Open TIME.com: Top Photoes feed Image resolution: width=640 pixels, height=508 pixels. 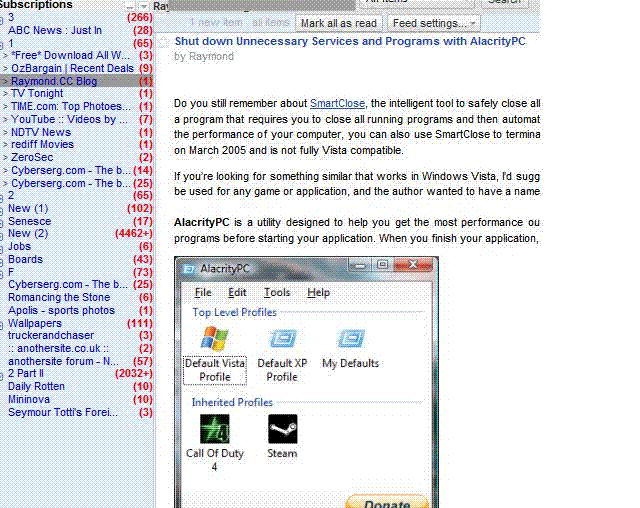pos(71,106)
